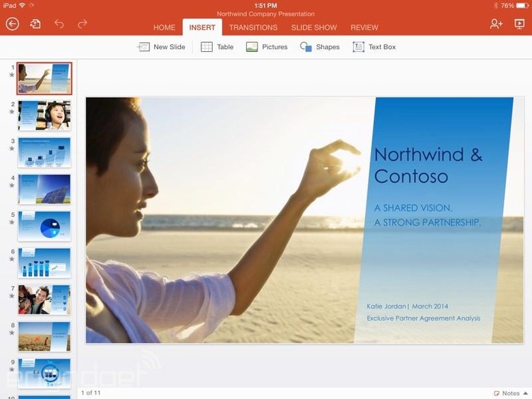532x399 pixels.
Task: Open the Shapes gallery
Action: point(319,47)
